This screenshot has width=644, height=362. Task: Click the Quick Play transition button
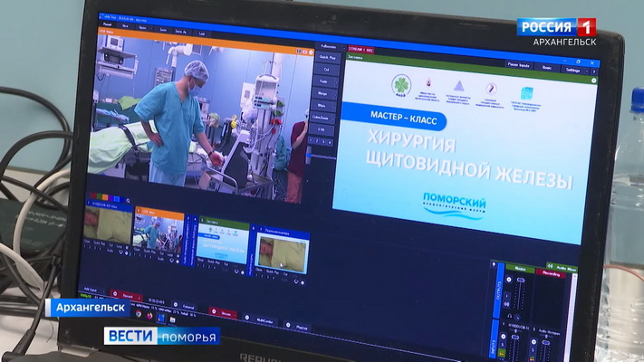[327, 57]
